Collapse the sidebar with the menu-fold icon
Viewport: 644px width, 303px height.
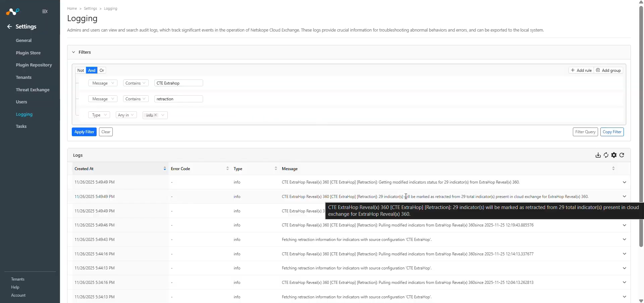pyautogui.click(x=45, y=11)
